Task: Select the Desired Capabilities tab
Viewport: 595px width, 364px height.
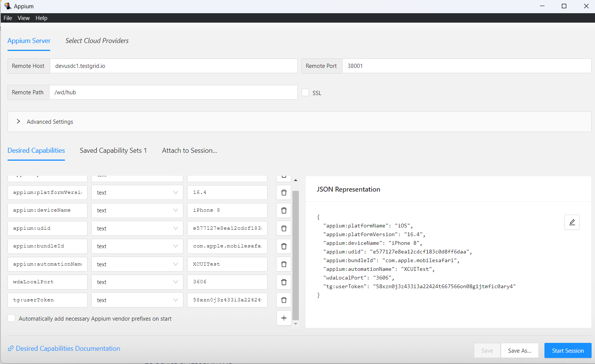Action: [36, 151]
